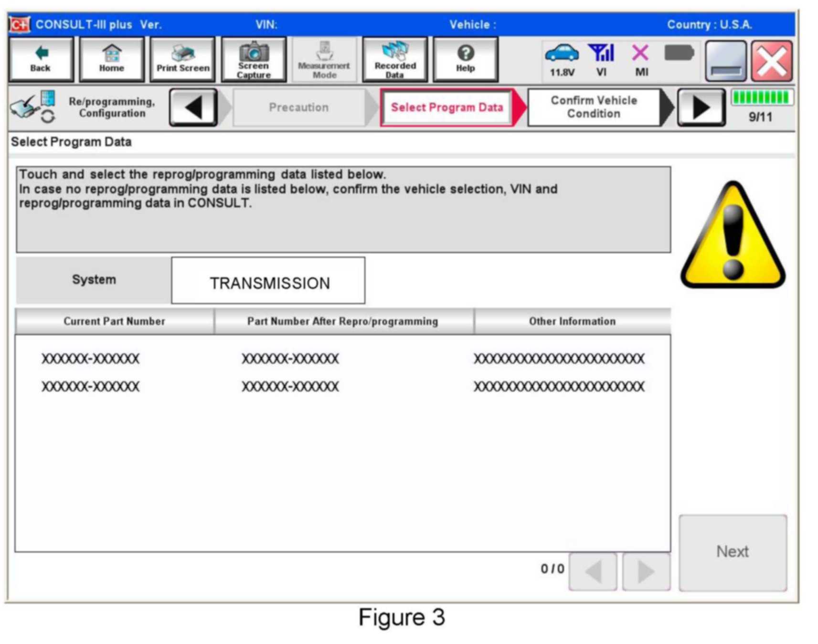Check the VI connection status icon

click(601, 59)
